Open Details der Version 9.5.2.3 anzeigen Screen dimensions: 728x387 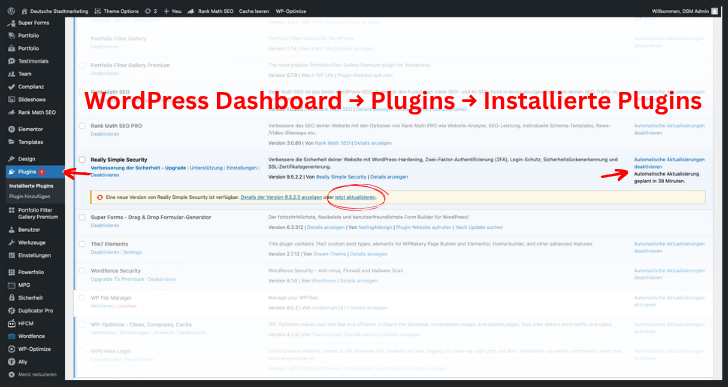[281, 197]
